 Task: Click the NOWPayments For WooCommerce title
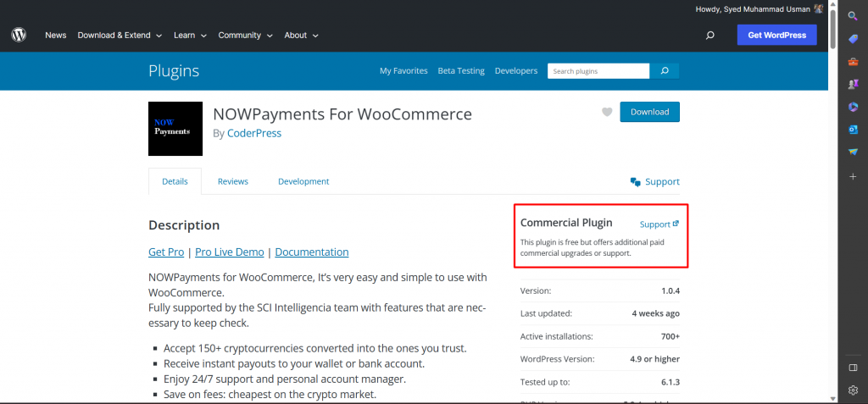pos(342,114)
